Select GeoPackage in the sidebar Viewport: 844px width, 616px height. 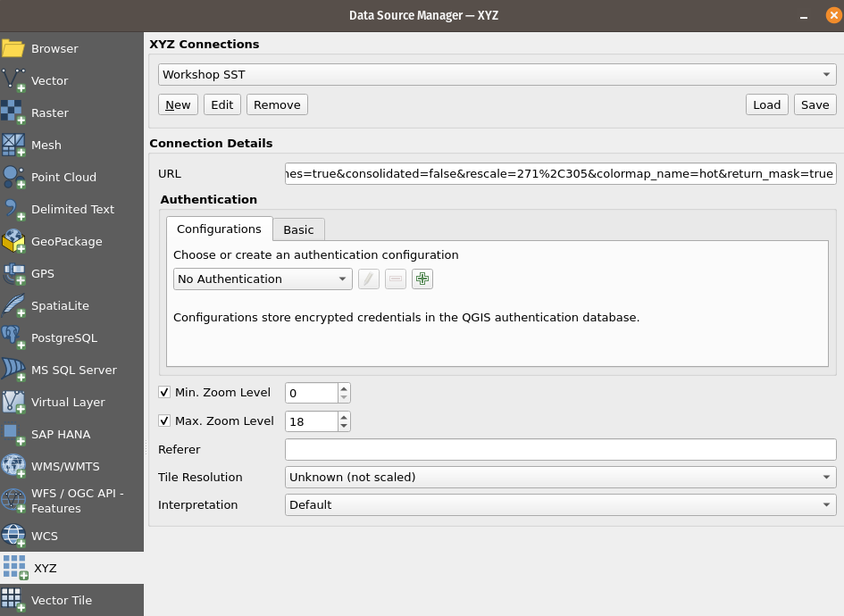[x=71, y=242]
